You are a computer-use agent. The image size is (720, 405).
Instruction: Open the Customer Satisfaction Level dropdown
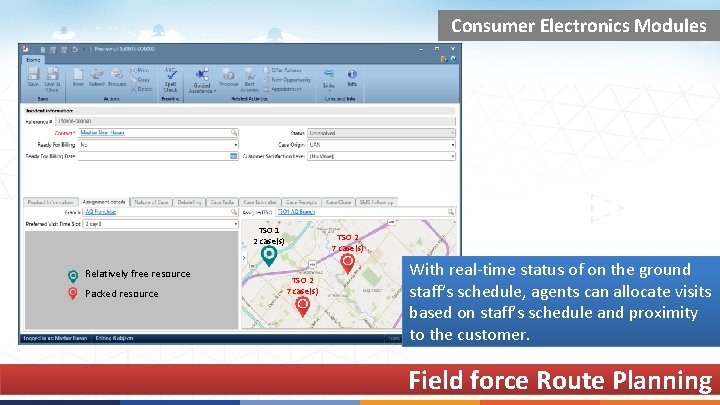[x=452, y=156]
